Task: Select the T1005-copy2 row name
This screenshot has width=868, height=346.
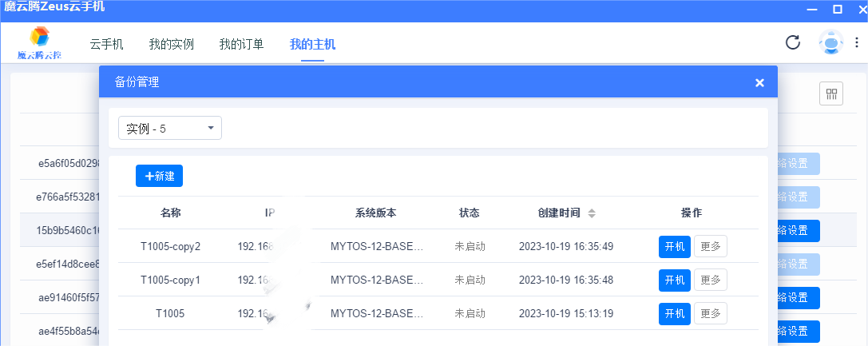Action: pos(170,246)
